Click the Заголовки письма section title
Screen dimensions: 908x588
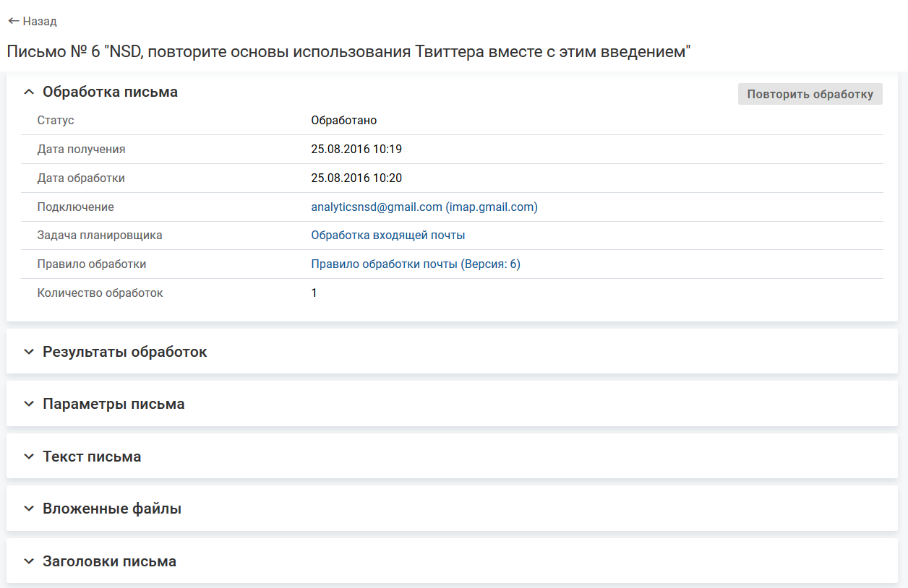pos(109,561)
